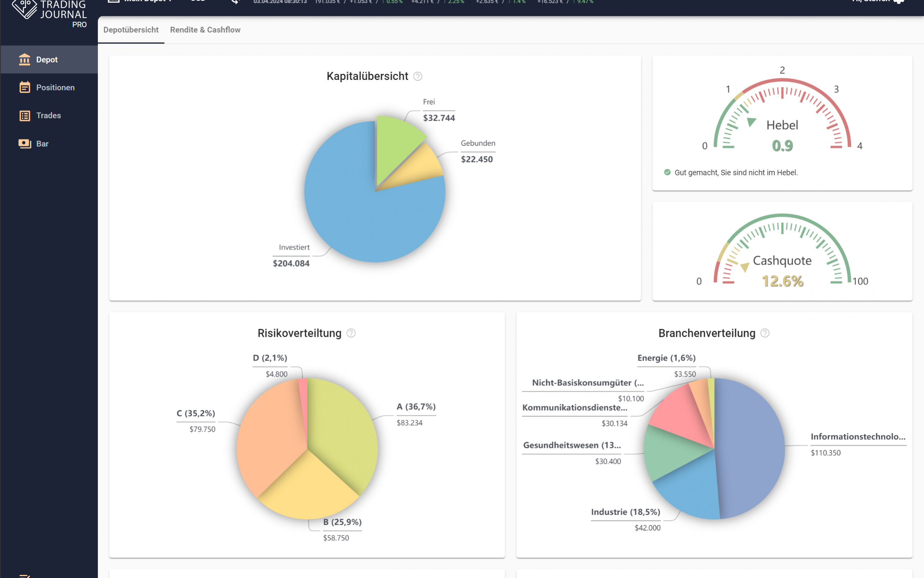This screenshot has width=924, height=578.
Task: Click the Trading Journal Pro logo
Action: click(50, 13)
